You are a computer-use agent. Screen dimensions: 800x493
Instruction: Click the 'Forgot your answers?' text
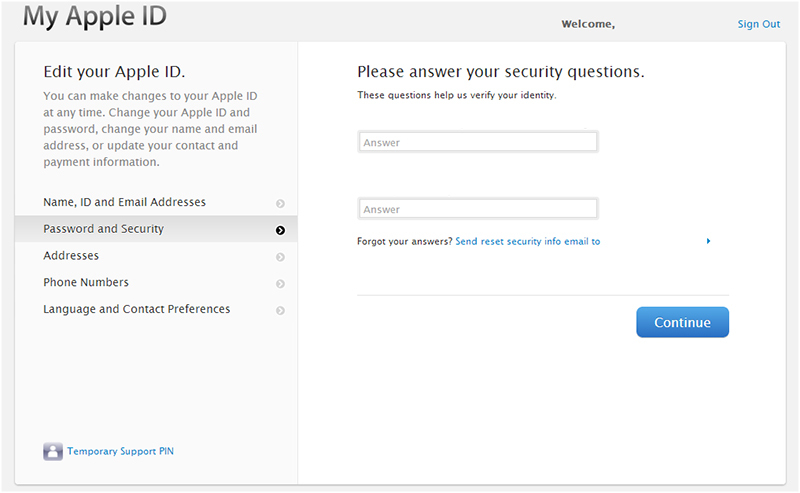tap(405, 241)
